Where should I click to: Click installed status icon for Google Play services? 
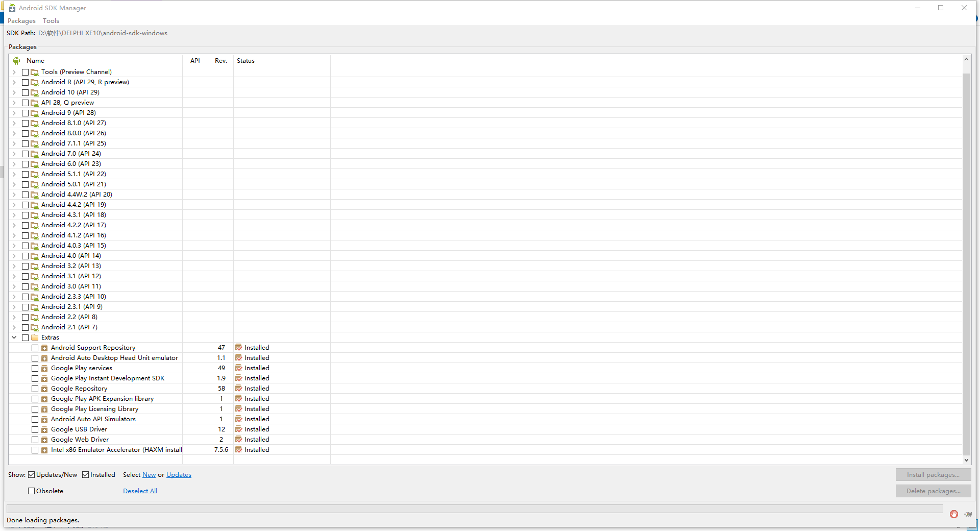(238, 368)
